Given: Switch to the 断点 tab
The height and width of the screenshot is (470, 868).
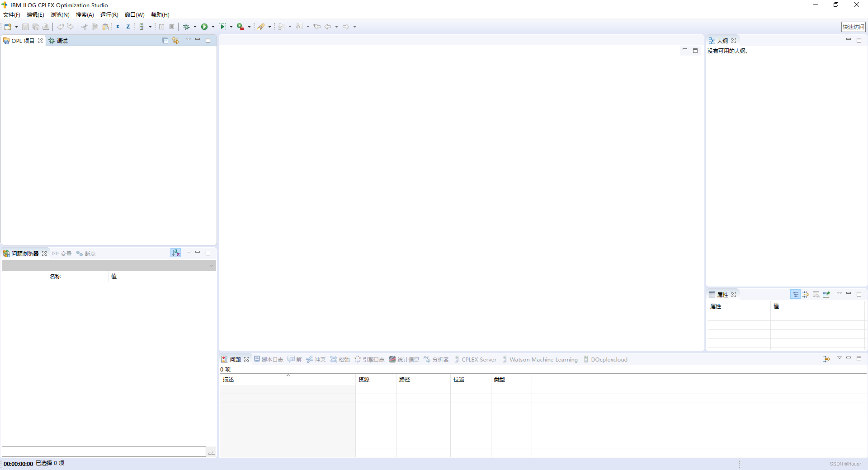Looking at the screenshot, I should (86, 254).
